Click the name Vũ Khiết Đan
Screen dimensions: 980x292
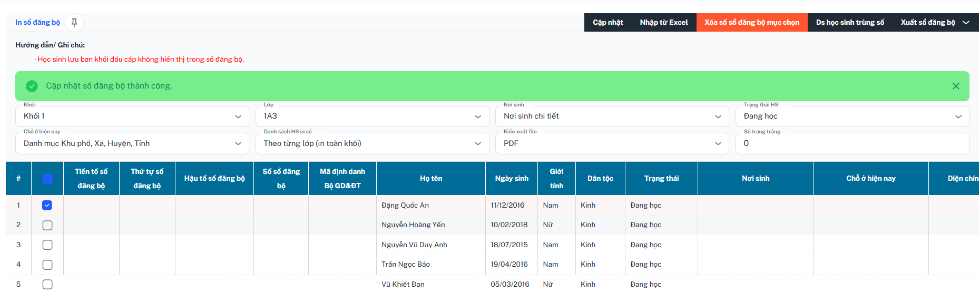(x=403, y=284)
